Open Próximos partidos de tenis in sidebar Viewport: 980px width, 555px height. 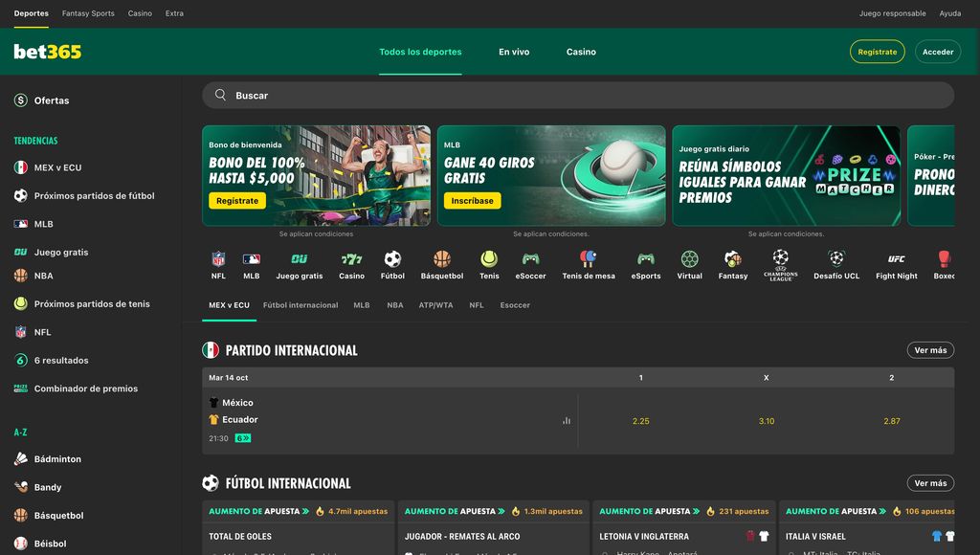coord(90,303)
